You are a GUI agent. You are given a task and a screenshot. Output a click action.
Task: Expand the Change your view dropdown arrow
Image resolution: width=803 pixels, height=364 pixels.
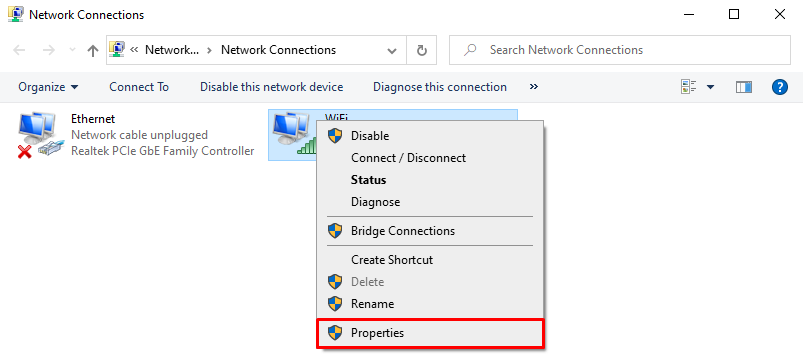(x=710, y=87)
